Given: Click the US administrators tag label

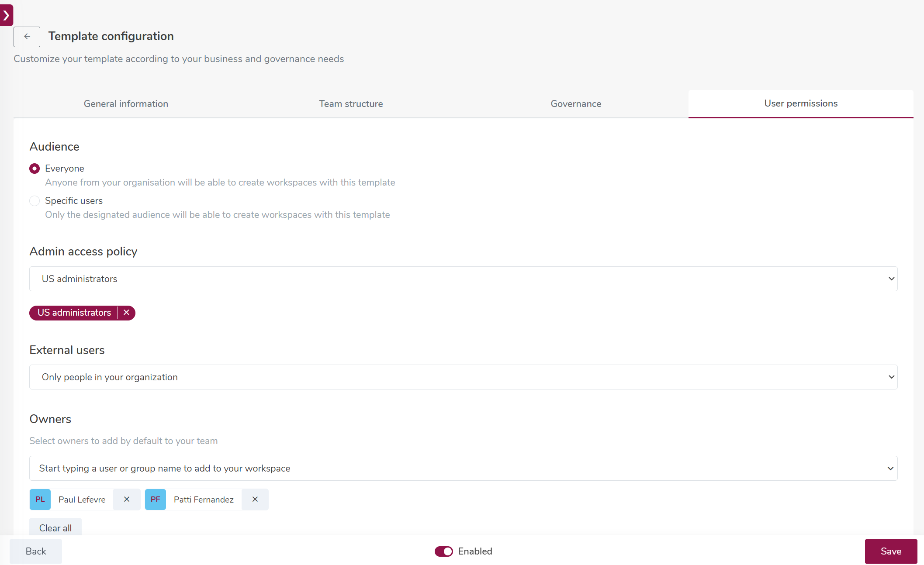Looking at the screenshot, I should (74, 313).
